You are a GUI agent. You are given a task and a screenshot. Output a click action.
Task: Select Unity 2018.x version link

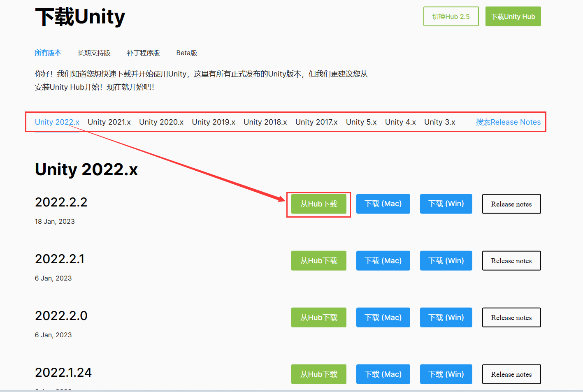[265, 122]
